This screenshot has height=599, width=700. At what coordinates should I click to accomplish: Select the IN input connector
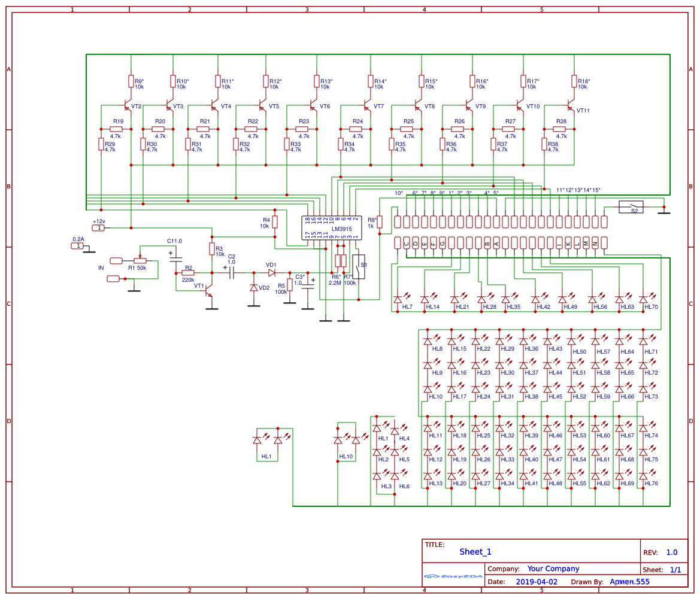click(116, 261)
